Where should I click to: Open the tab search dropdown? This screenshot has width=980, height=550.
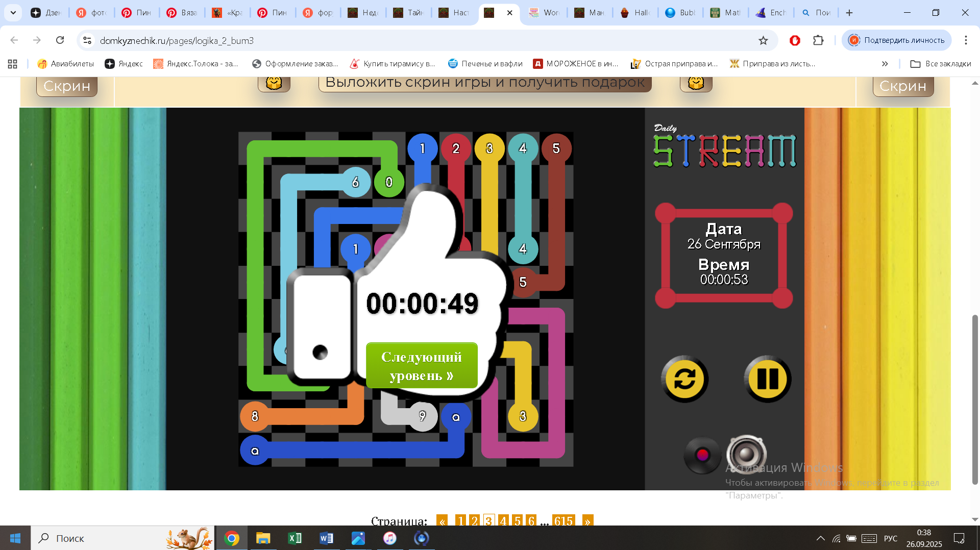[x=13, y=13]
